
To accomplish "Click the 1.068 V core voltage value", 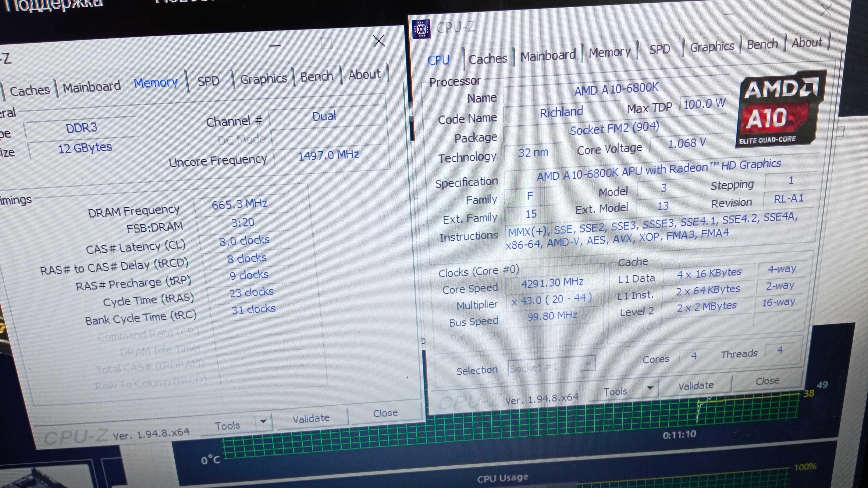I will pyautogui.click(x=687, y=144).
